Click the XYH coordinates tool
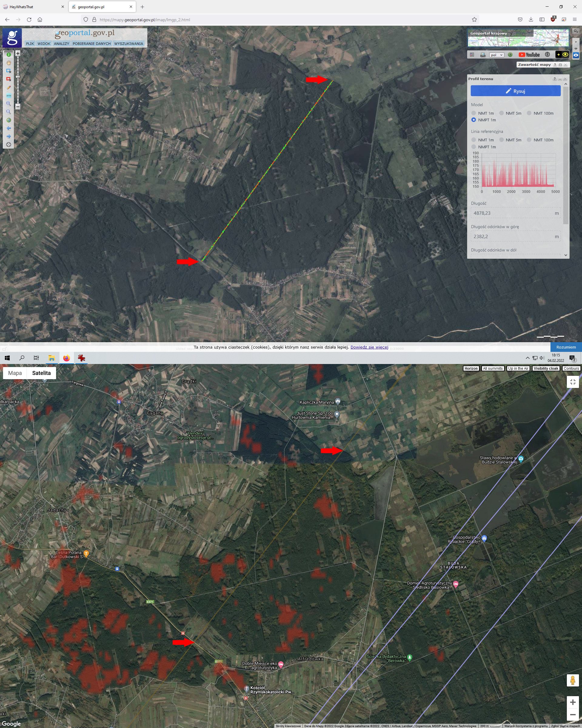Viewport: 582px width, 728px height. 9,96
